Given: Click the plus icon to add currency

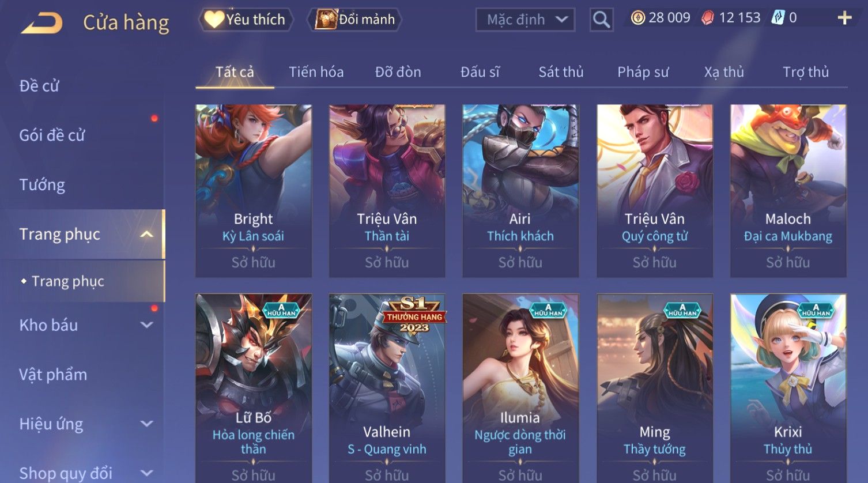Looking at the screenshot, I should 844,18.
